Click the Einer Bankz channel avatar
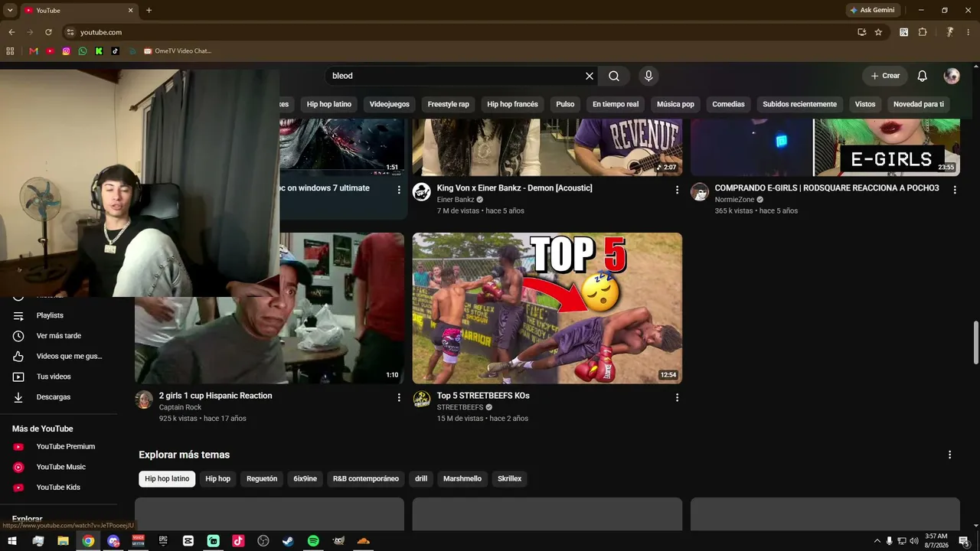The width and height of the screenshot is (980, 551). point(422,192)
